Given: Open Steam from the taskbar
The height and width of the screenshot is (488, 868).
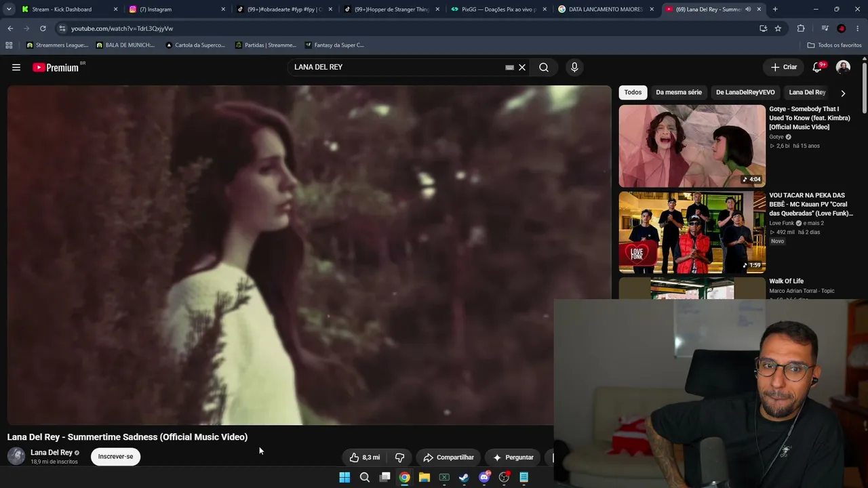Looking at the screenshot, I should [x=464, y=477].
